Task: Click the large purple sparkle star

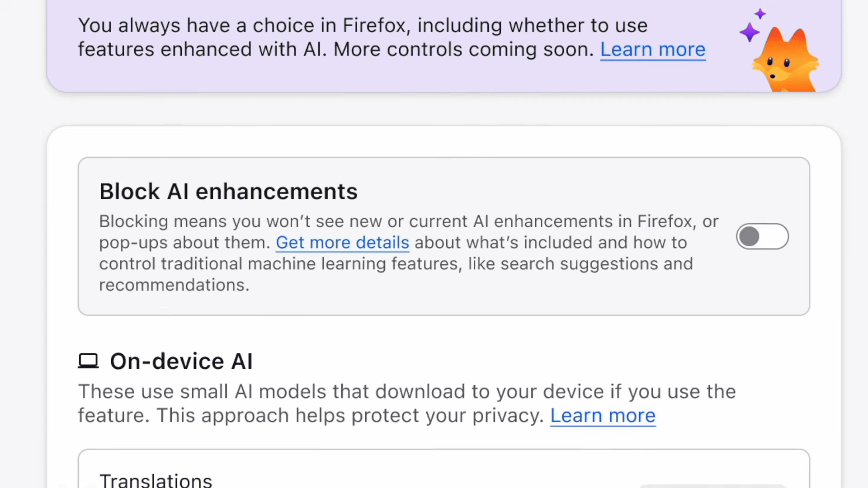Action: [x=749, y=32]
